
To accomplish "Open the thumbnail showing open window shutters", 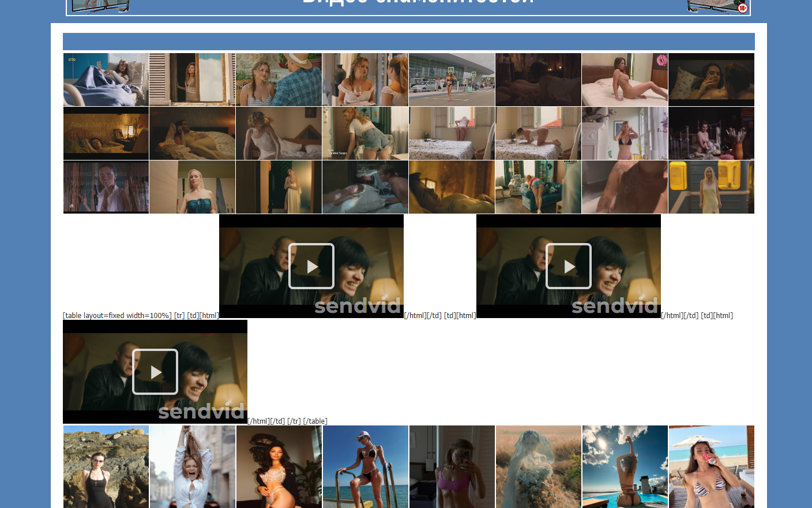I will [x=192, y=80].
